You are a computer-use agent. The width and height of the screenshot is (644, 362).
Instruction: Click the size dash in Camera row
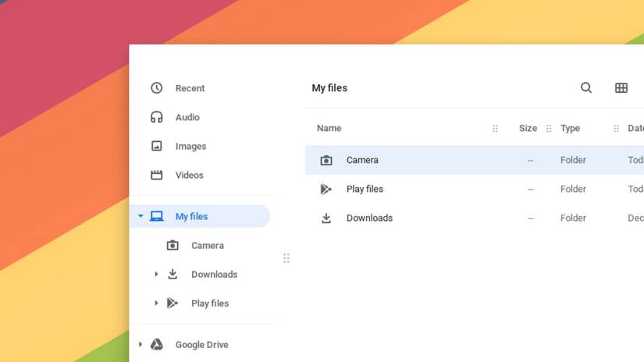coord(530,161)
